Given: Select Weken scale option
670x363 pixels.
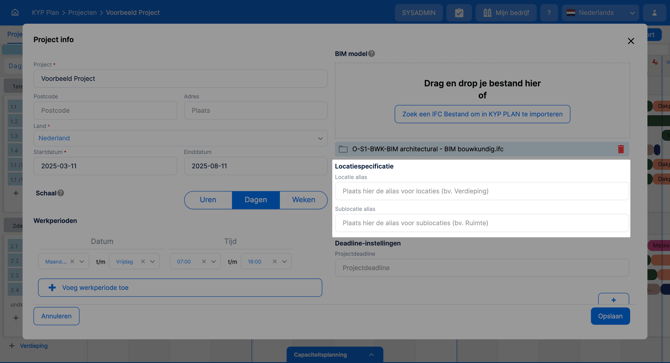Looking at the screenshot, I should tap(303, 200).
